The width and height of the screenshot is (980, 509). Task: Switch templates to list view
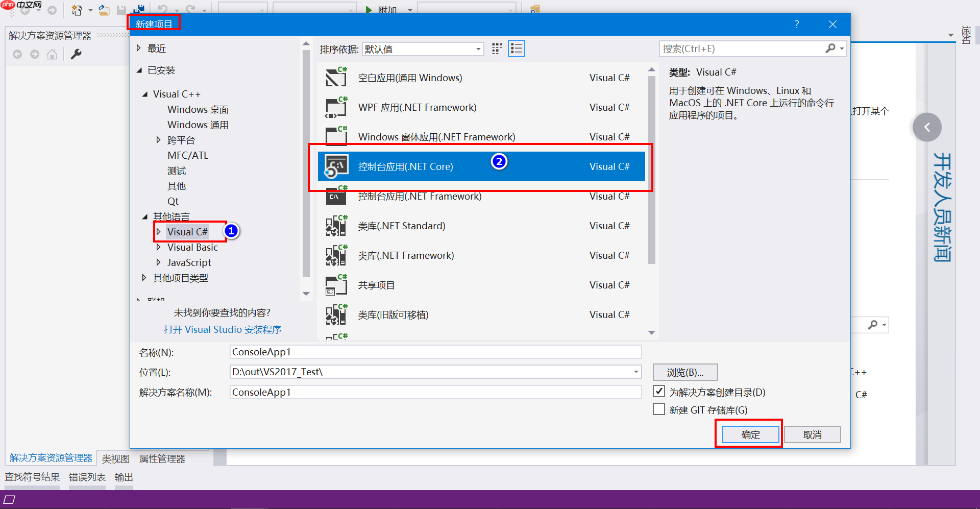(x=517, y=49)
